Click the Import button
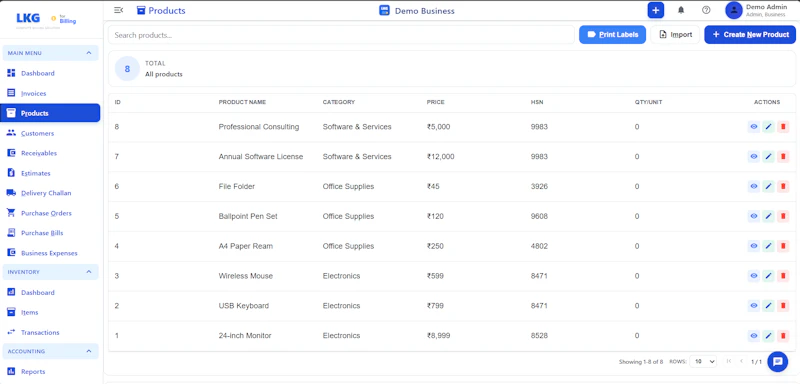The height and width of the screenshot is (384, 800). click(x=675, y=35)
